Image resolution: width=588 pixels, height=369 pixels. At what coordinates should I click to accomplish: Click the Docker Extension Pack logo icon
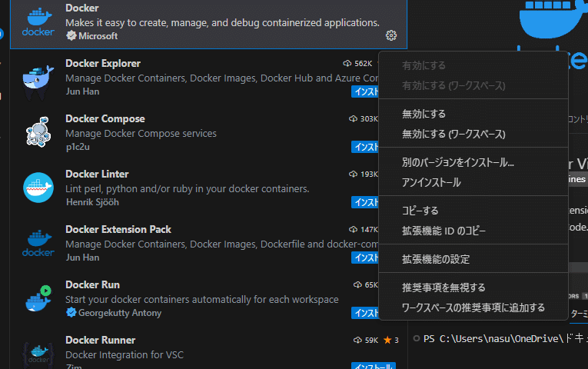[38, 243]
